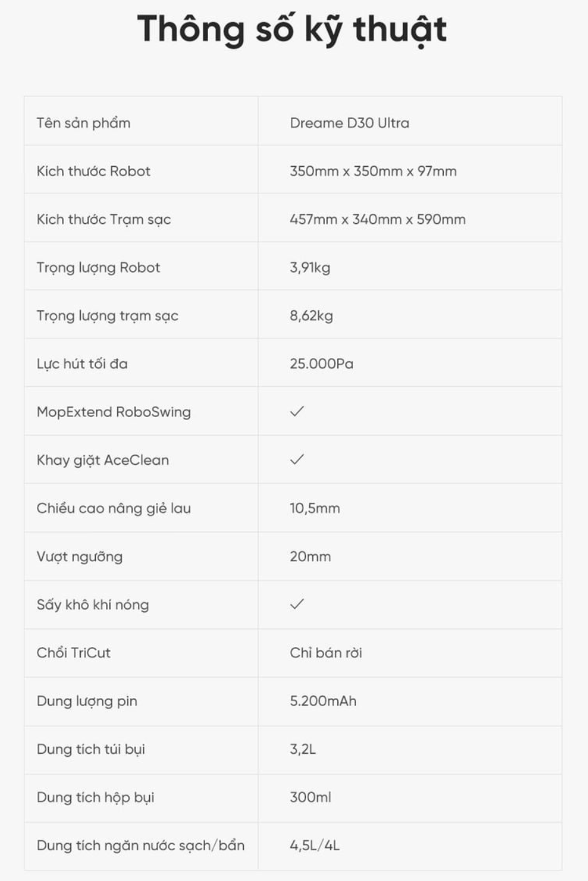Select the "Vượt ngưỡng" label
Screen dimensions: 588x881
pos(80,557)
